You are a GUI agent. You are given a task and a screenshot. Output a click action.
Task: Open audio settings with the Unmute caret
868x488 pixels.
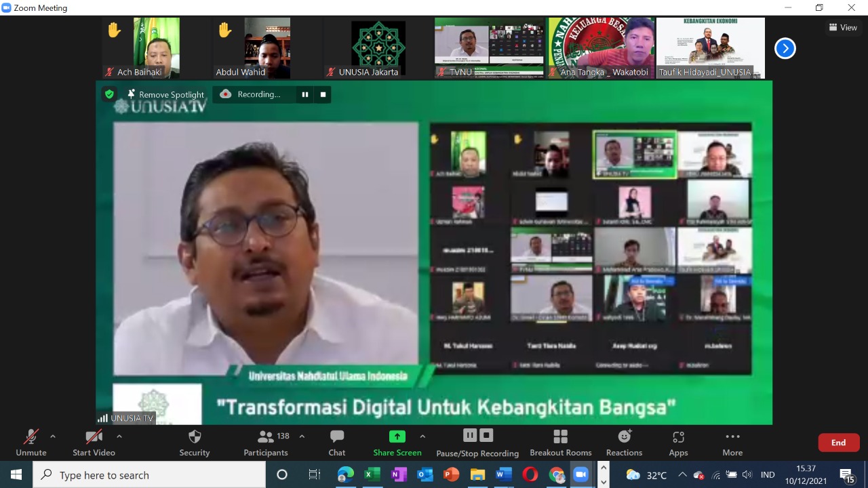52,436
